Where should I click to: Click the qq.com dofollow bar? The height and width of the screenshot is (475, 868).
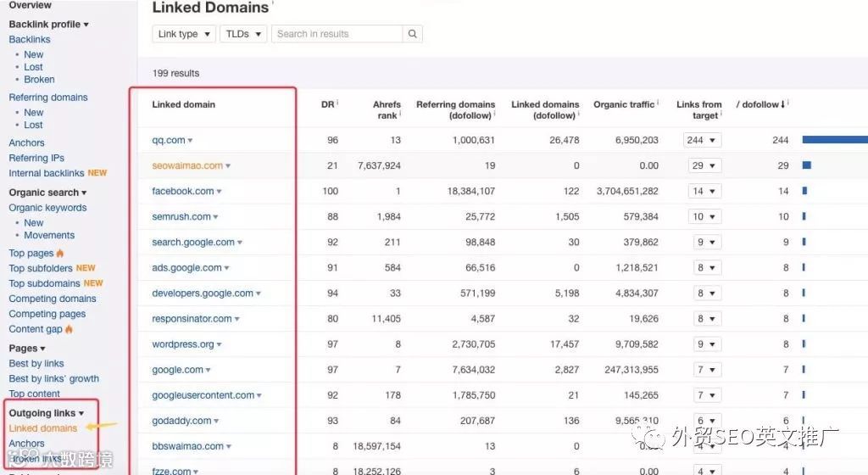point(835,139)
